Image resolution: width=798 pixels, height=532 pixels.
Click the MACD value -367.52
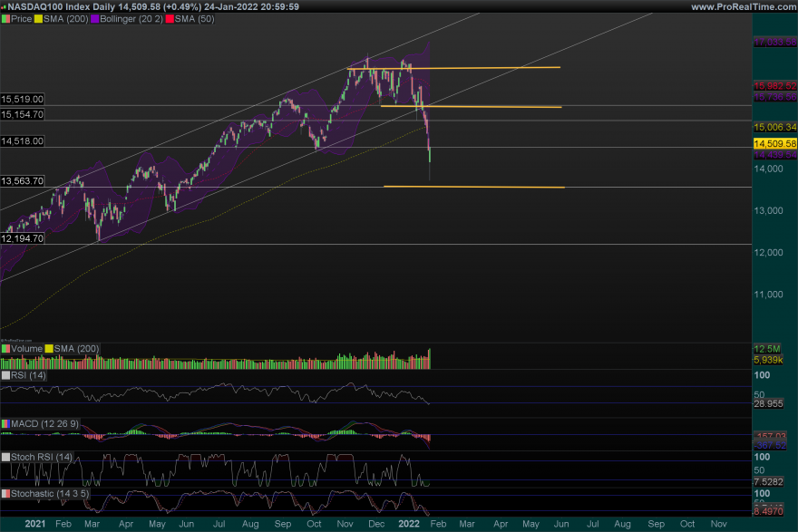[x=770, y=446]
